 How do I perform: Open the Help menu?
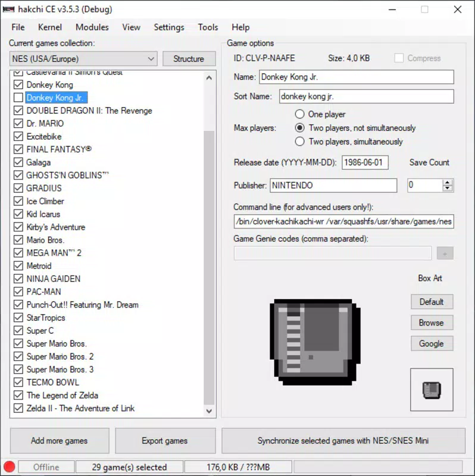[240, 27]
